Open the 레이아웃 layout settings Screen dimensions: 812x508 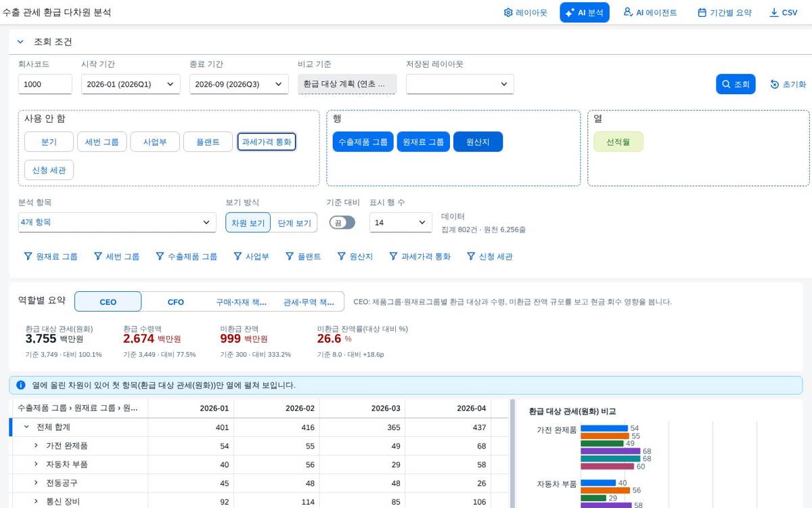525,12
